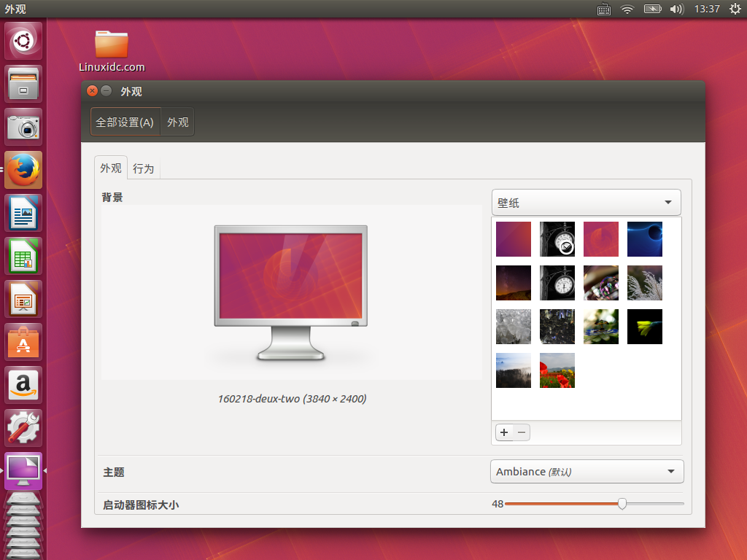Open the 壁纸 wallpaper source dropdown
This screenshot has height=560, width=747.
586,203
